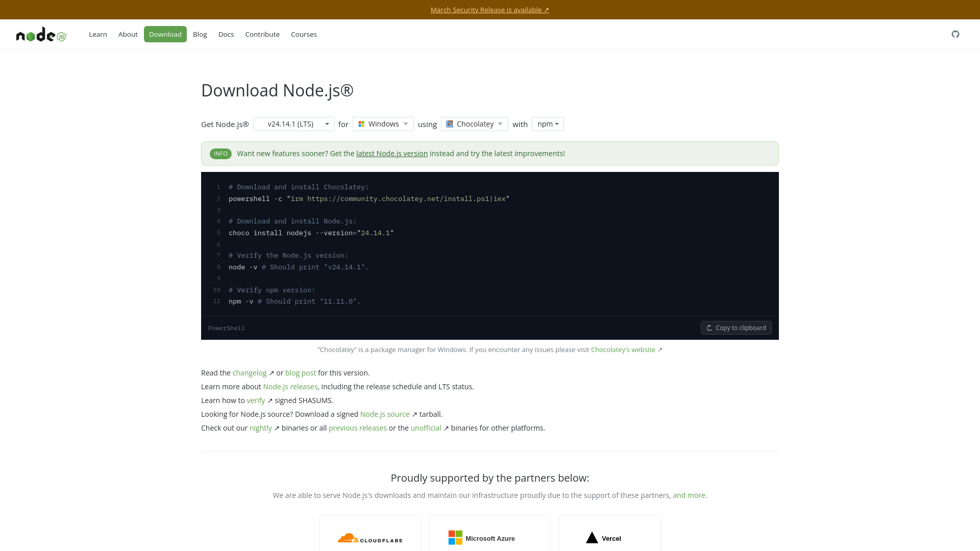Click the INFO badge in the banner

point(220,154)
